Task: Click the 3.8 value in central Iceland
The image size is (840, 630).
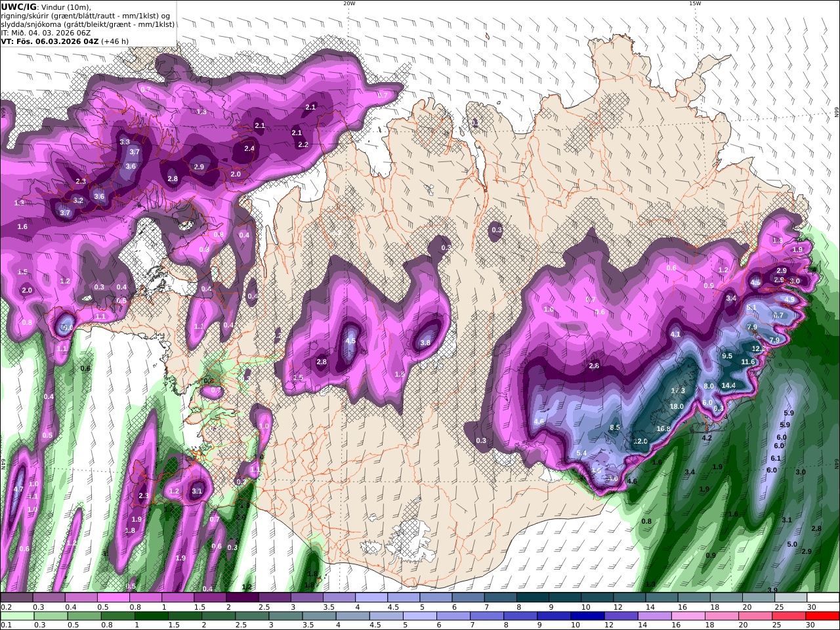Action: tap(425, 343)
